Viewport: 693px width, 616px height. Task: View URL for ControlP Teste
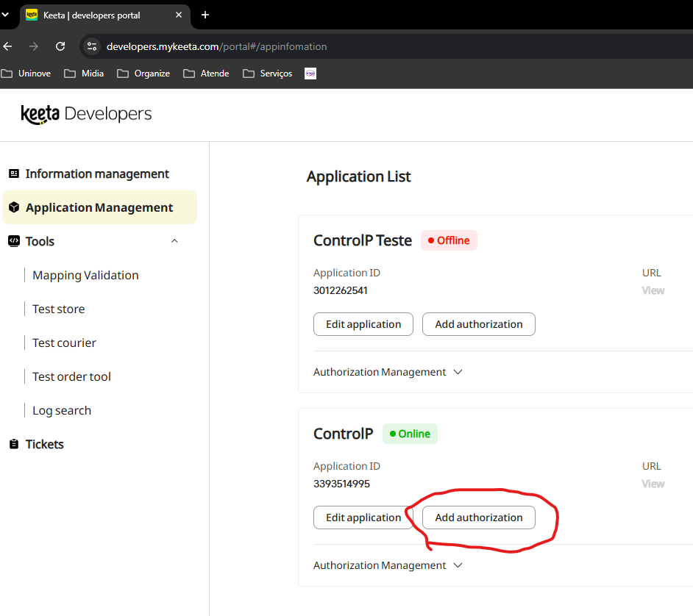(653, 290)
